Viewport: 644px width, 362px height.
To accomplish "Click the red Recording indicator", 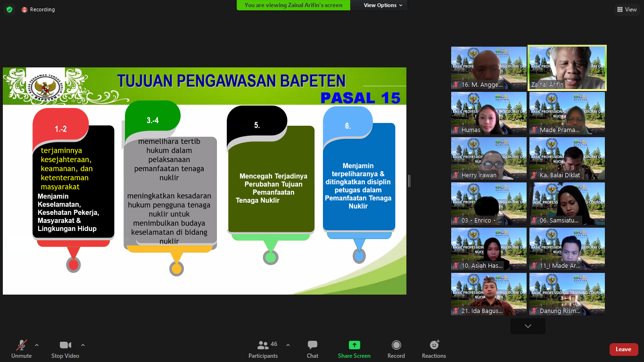I will 38,9.
